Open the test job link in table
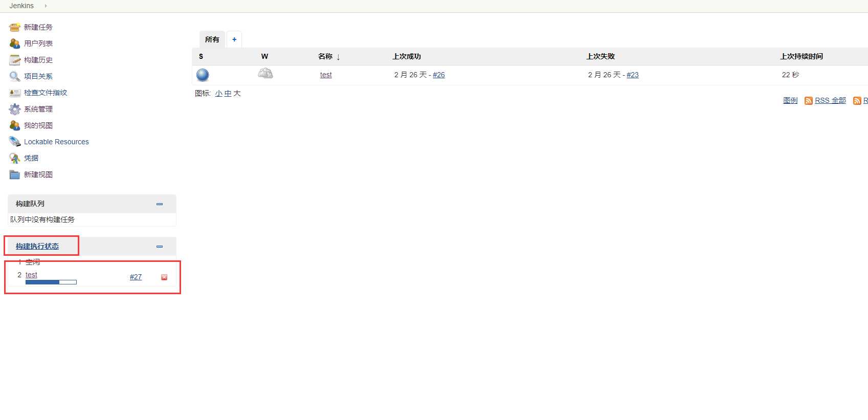This screenshot has height=420, width=868. point(326,75)
